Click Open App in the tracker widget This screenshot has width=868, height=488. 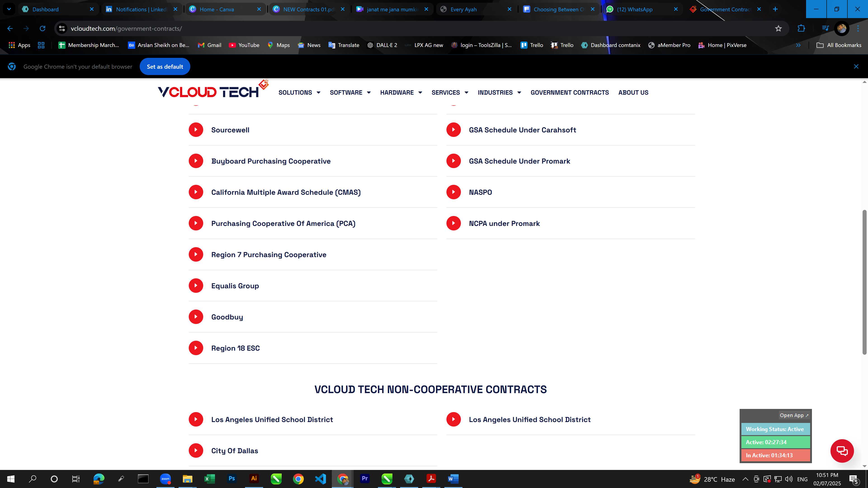click(794, 415)
